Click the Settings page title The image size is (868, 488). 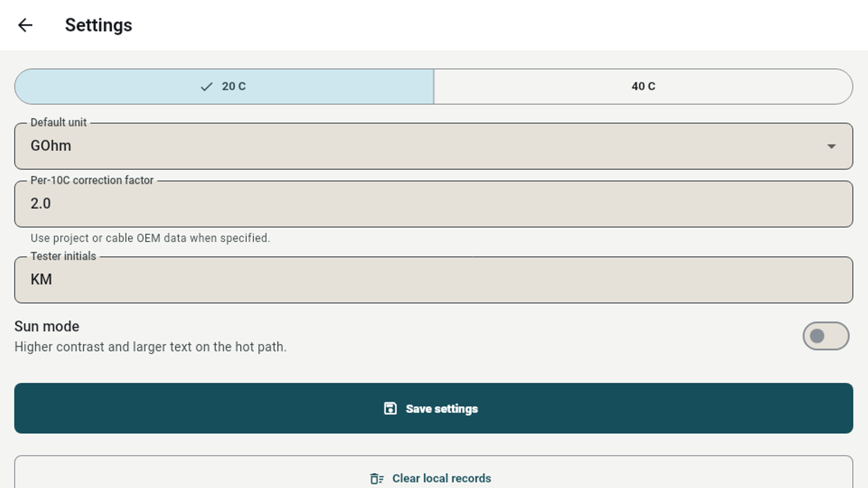[99, 25]
